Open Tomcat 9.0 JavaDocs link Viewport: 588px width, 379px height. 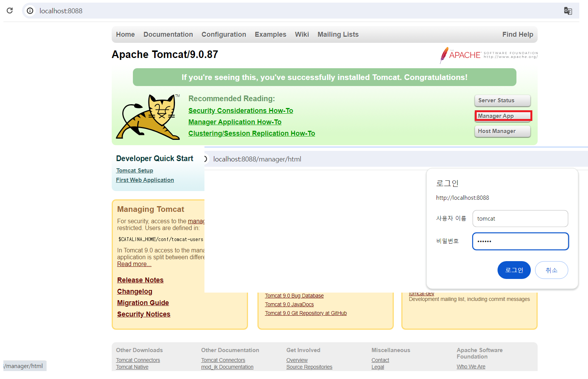(289, 304)
